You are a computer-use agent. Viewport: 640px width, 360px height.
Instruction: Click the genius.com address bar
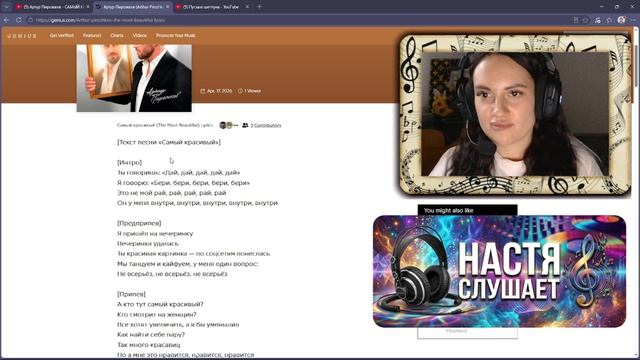click(x=302, y=20)
